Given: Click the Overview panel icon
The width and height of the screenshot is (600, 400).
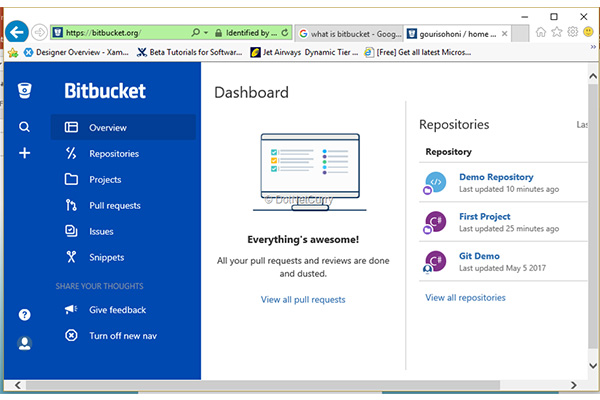Looking at the screenshot, I should pyautogui.click(x=71, y=127).
